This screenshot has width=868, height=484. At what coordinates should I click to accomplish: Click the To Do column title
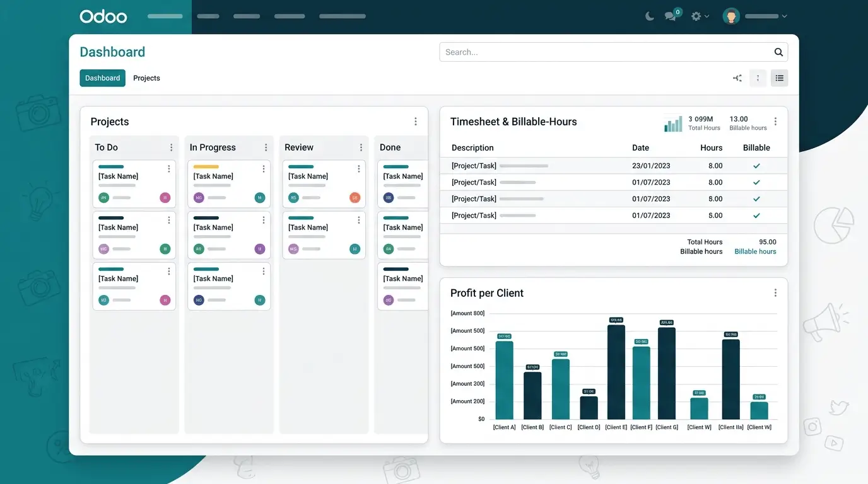pos(106,147)
